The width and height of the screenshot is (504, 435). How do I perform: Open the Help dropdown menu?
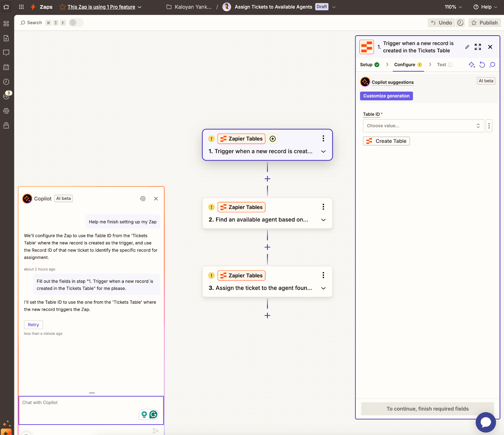485,7
